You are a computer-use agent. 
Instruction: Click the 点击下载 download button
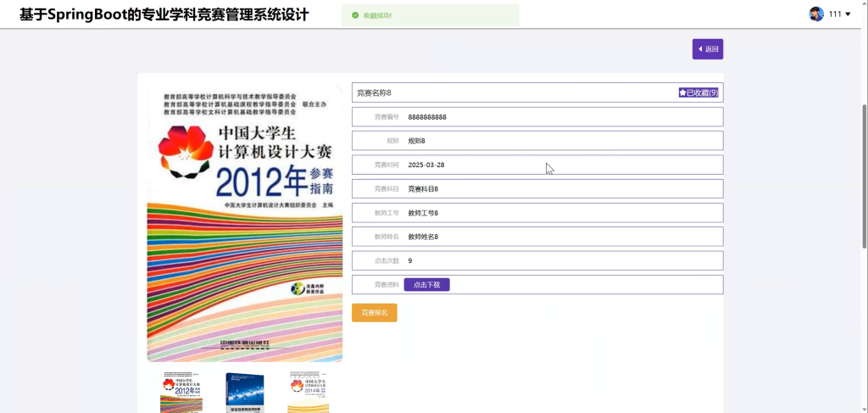pyautogui.click(x=427, y=285)
